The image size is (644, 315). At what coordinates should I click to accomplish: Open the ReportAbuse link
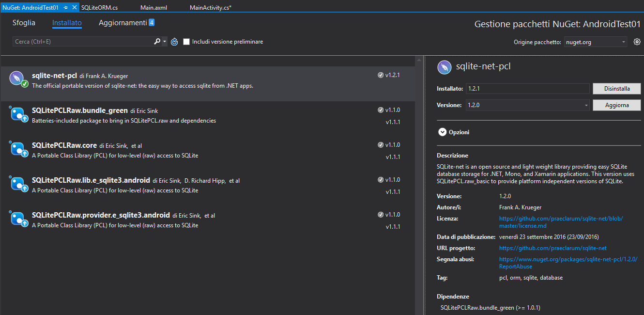pos(568,263)
